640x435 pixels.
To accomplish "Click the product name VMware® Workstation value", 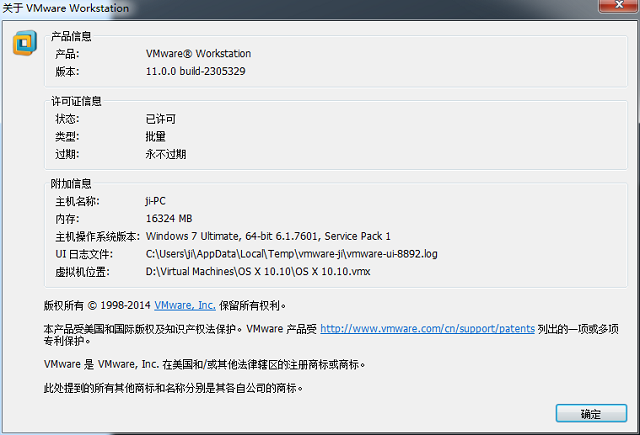I will 198,53.
